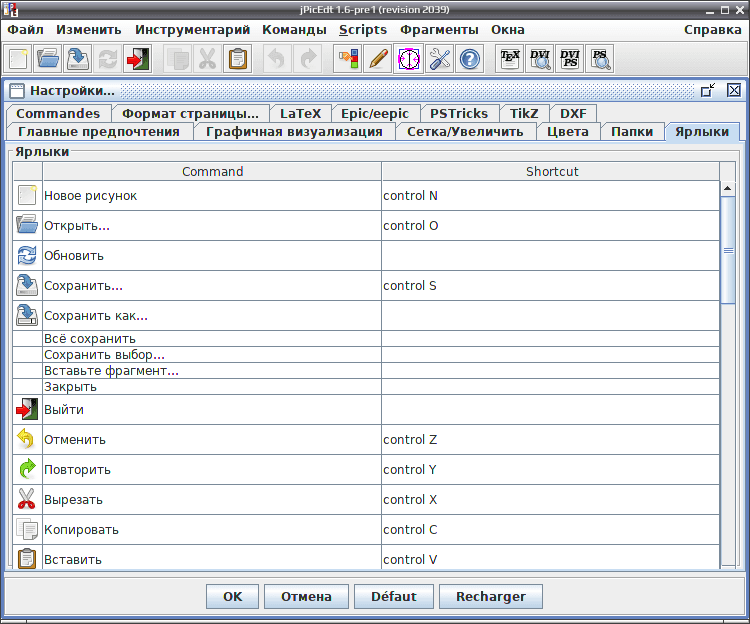Viewport: 750px width, 624px height.
Task: Click the Cut scissors toolbar icon
Action: point(207,59)
